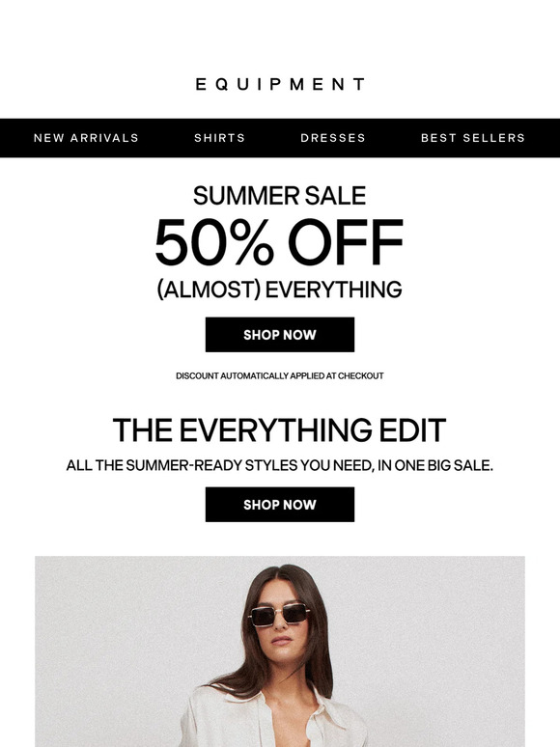This screenshot has width=560, height=747.
Task: Open the New Arrivals menu item
Action: coord(86,138)
